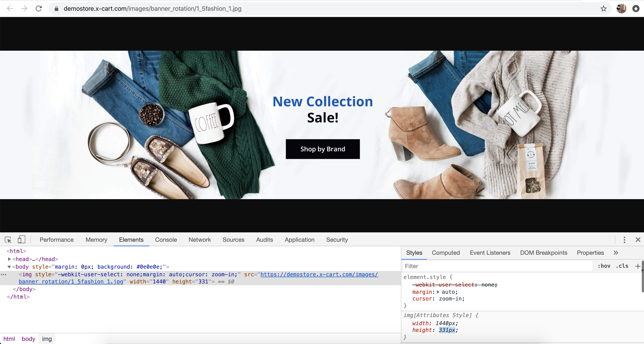Open the banner image src link
Image resolution: width=644 pixels, height=344 pixels.
point(319,274)
